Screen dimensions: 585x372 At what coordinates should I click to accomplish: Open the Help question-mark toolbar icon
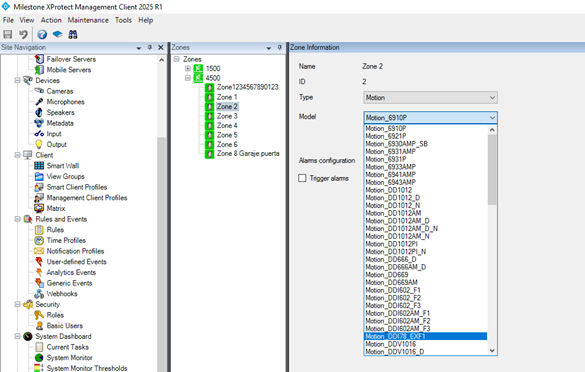click(42, 34)
